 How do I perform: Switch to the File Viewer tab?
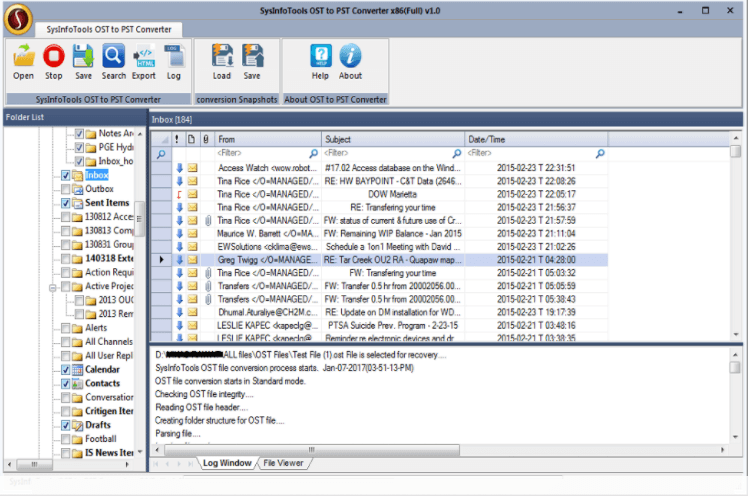(283, 463)
